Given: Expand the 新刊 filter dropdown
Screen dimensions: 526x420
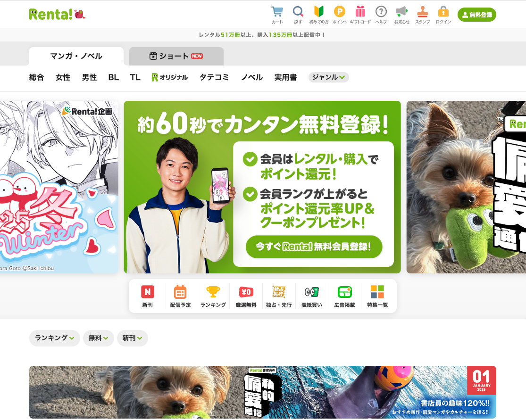Looking at the screenshot, I should tap(132, 338).
